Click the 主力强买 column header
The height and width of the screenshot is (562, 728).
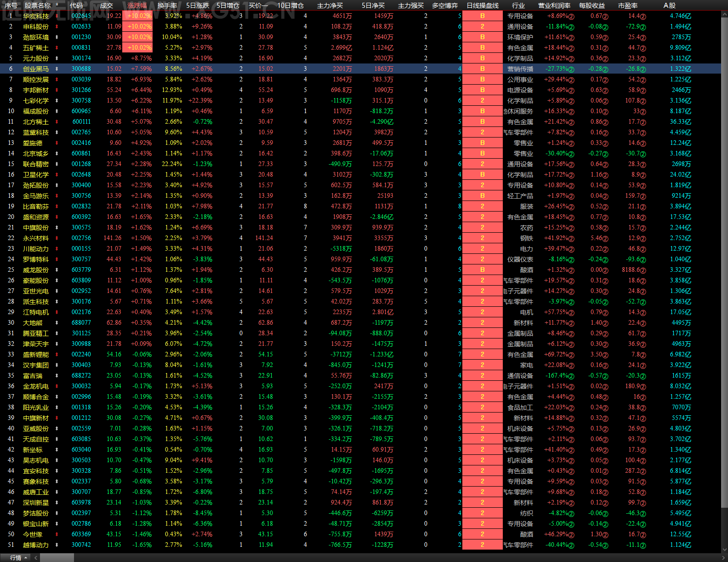pyautogui.click(x=411, y=6)
